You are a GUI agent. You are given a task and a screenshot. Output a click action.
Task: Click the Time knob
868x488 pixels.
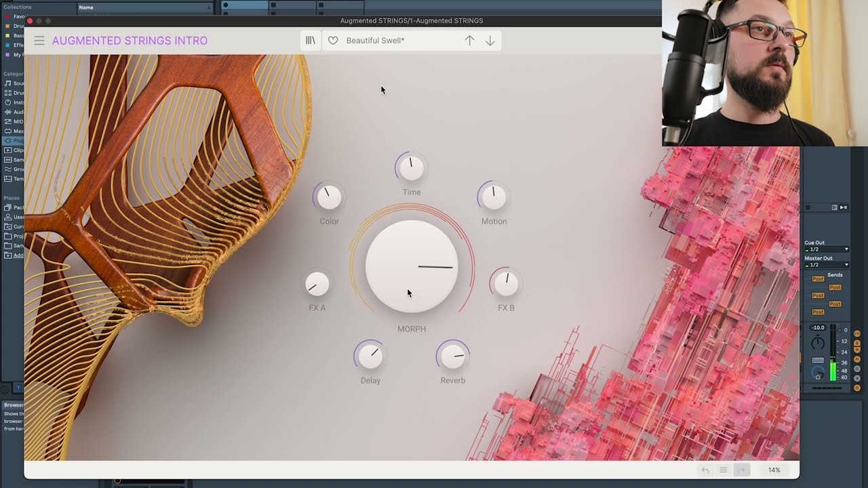coord(412,168)
